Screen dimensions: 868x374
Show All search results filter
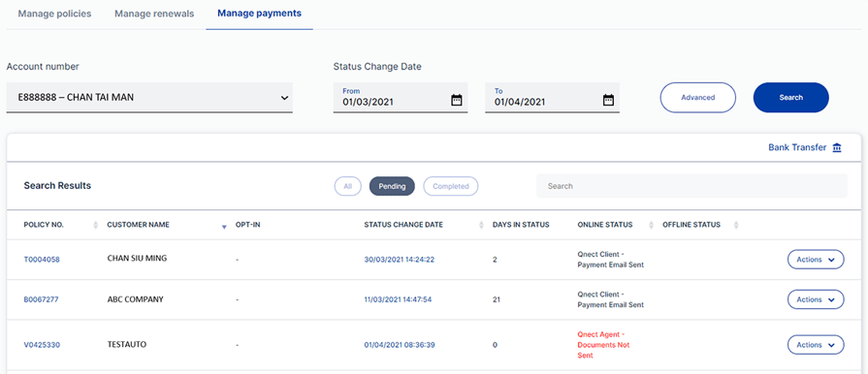[347, 186]
